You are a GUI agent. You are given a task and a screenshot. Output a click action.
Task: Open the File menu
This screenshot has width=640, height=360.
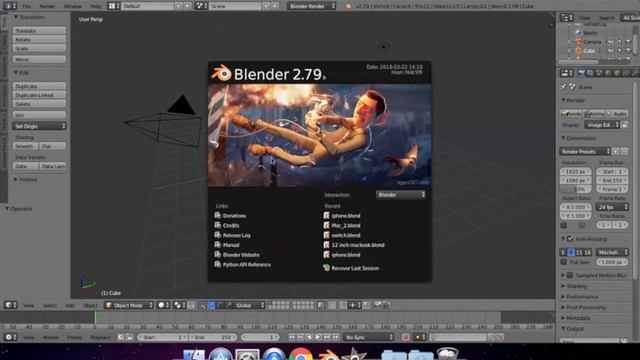click(x=27, y=6)
